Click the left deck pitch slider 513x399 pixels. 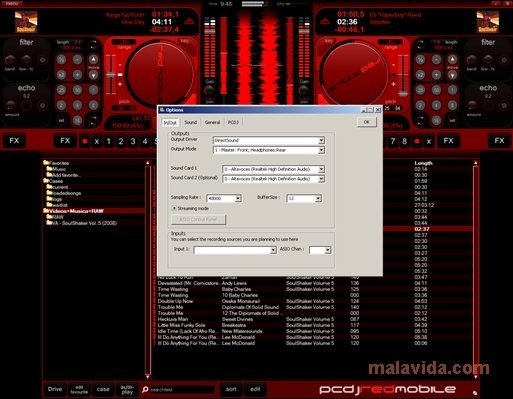[x=110, y=75]
